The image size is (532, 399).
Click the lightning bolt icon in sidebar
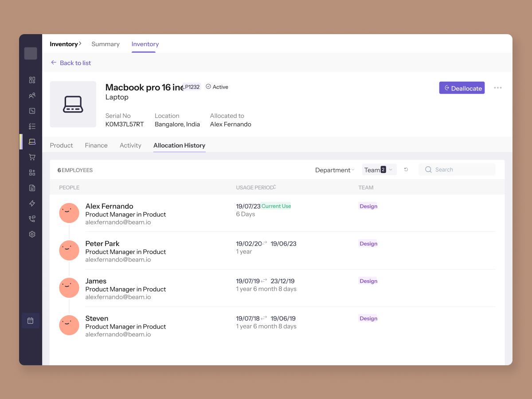[x=32, y=203]
